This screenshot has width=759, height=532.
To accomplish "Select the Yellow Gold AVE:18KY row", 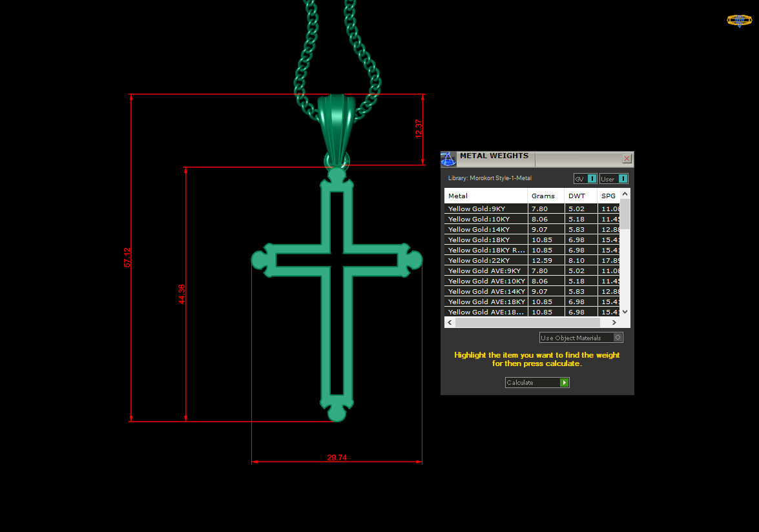I will [x=532, y=302].
